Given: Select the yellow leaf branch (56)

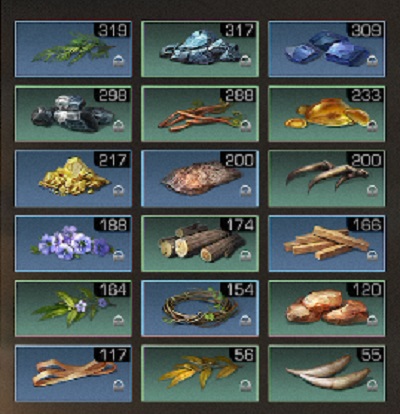Looking at the screenshot, I should pos(200,373).
